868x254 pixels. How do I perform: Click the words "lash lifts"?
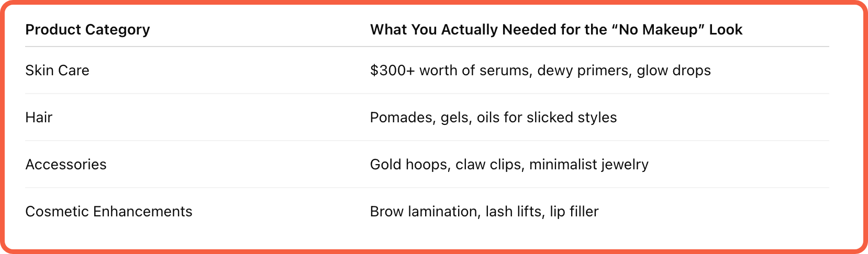point(515,212)
